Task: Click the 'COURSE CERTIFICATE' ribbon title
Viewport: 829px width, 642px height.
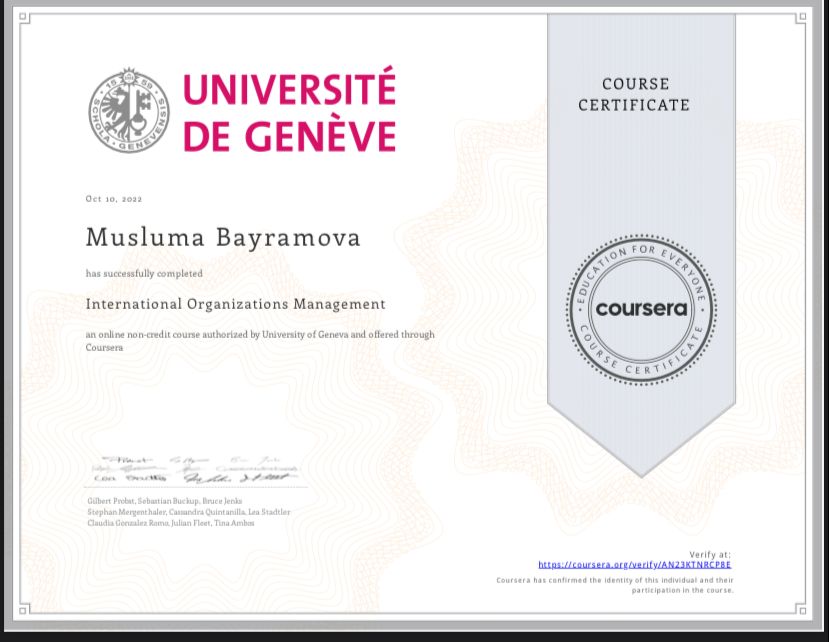Action: point(634,94)
